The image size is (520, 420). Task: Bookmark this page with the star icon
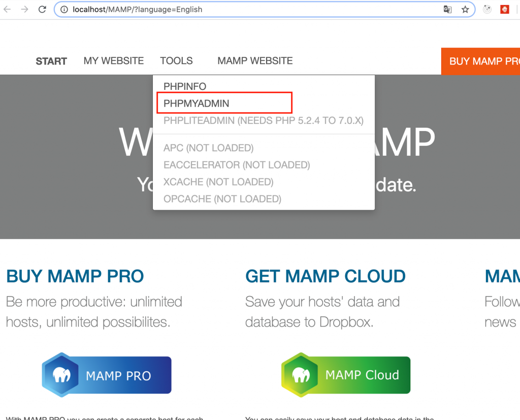pyautogui.click(x=465, y=9)
